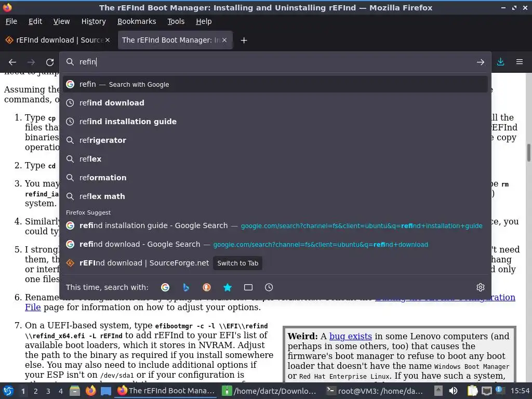The width and height of the screenshot is (532, 399).
Task: Open /home/dartz/Downloads archive taskbar window
Action: (x=270, y=391)
